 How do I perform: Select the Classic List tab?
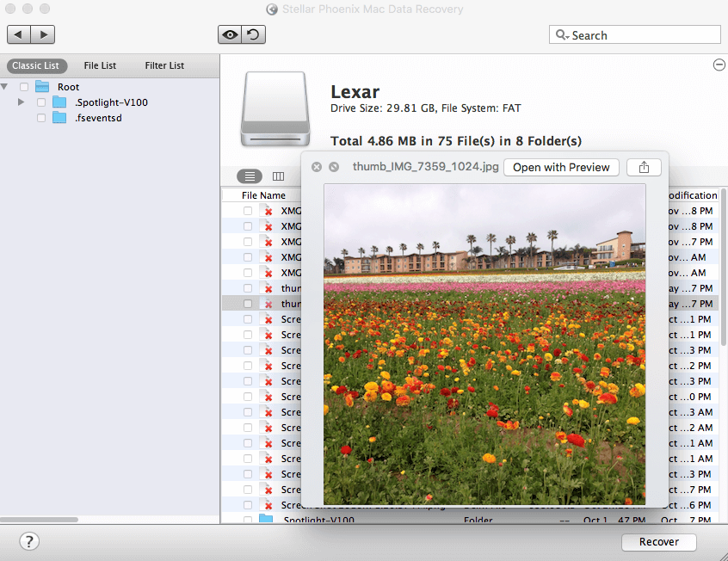pyautogui.click(x=36, y=65)
